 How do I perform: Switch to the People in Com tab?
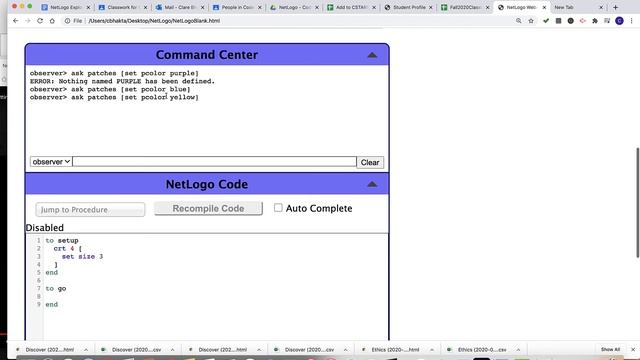236,7
